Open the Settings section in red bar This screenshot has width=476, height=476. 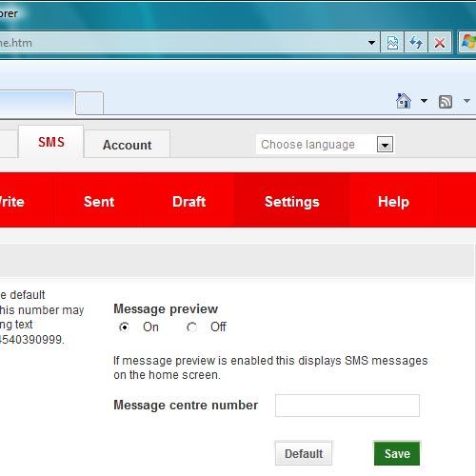pyautogui.click(x=292, y=202)
